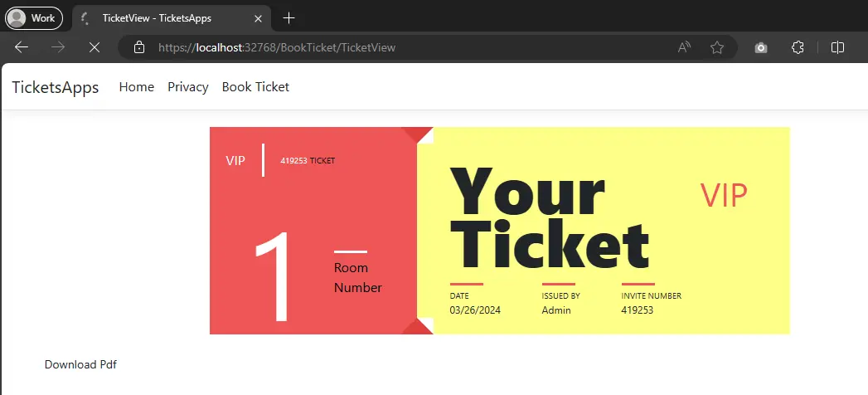Select the TicketView - TicketsApps tab

tap(172, 18)
